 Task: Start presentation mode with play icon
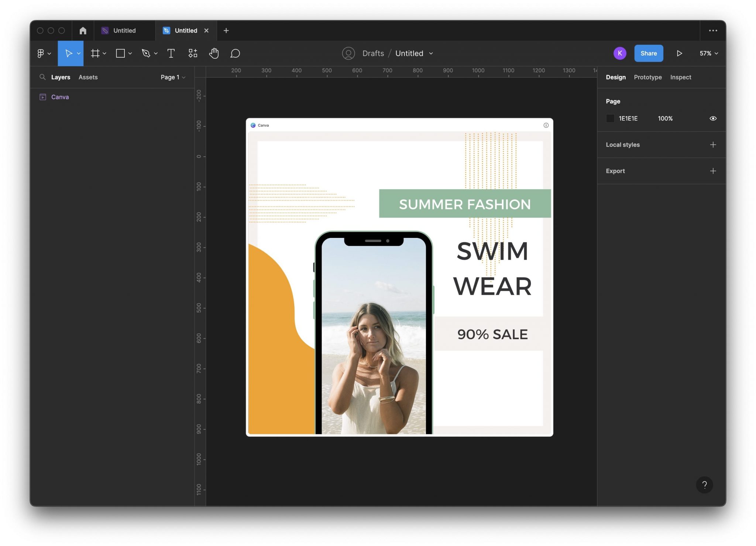[x=679, y=53]
